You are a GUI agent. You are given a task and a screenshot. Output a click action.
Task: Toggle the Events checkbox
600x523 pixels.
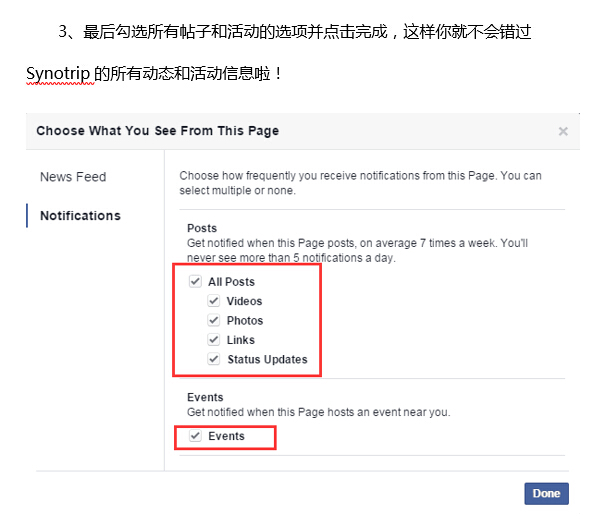tap(195, 436)
